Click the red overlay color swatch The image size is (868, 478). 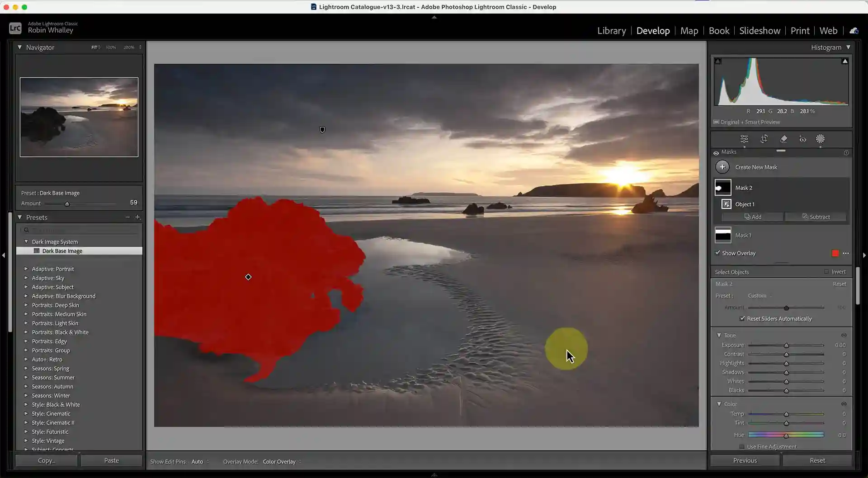point(835,253)
